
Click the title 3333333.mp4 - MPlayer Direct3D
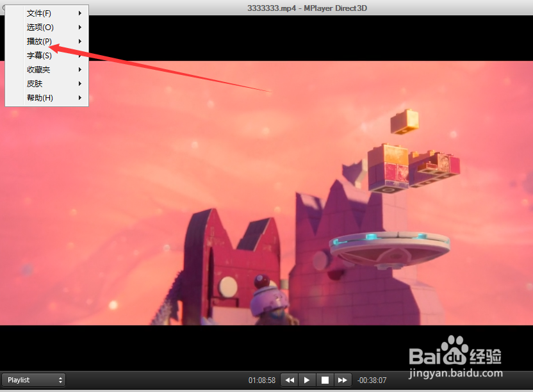(307, 8)
